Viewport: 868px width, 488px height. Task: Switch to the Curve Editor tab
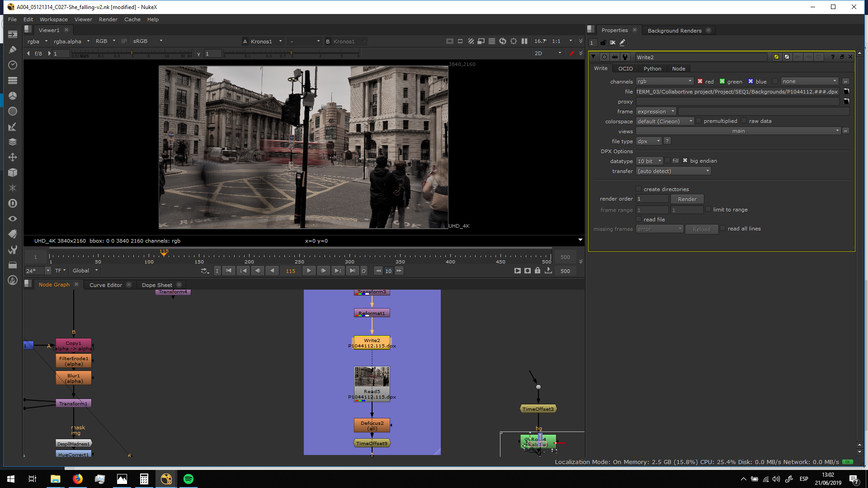click(105, 285)
